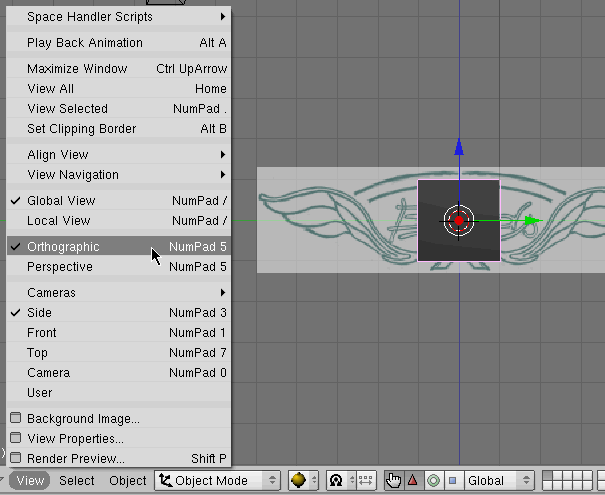Click the View menu button in header

coord(30,481)
